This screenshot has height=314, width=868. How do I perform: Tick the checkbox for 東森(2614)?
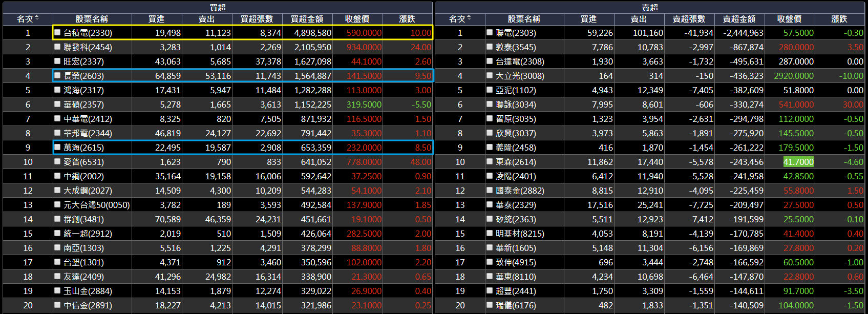490,161
